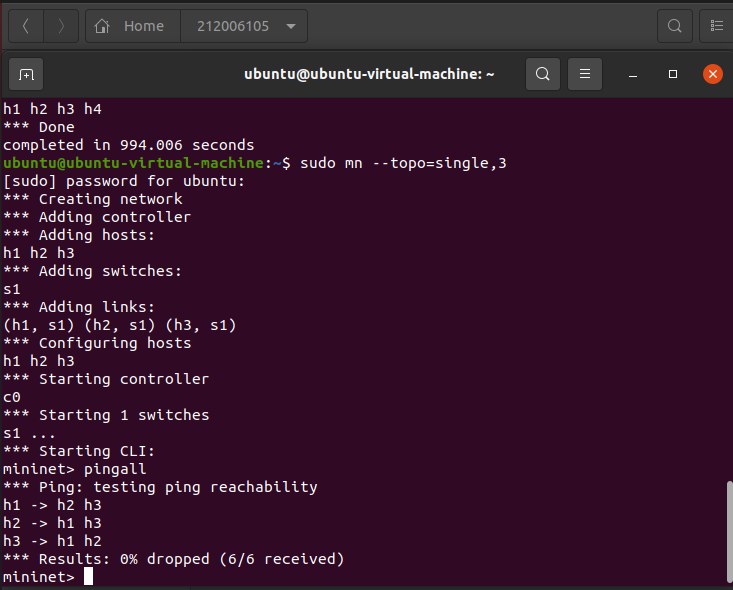Click '[sudo] password for ubuntu:' line
733x590 pixels.
click(124, 181)
